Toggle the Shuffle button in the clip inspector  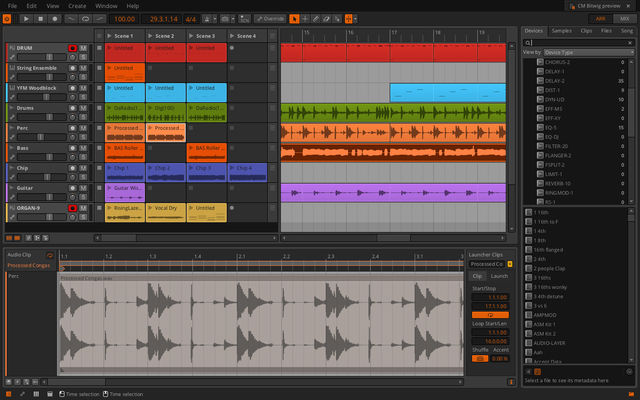[x=480, y=359]
